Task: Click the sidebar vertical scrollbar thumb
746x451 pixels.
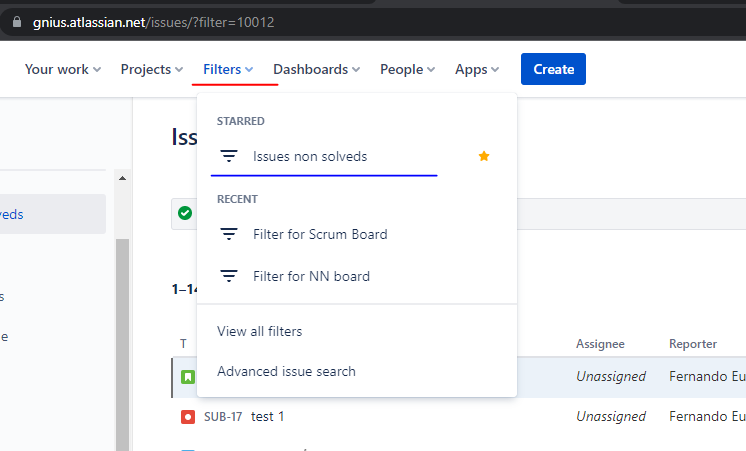Action: 122,344
